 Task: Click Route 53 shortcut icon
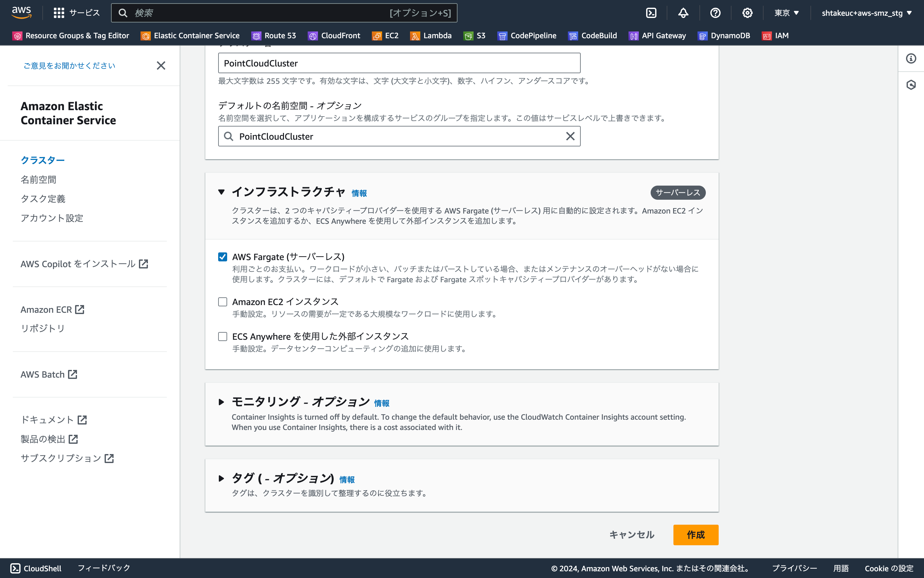coord(256,36)
